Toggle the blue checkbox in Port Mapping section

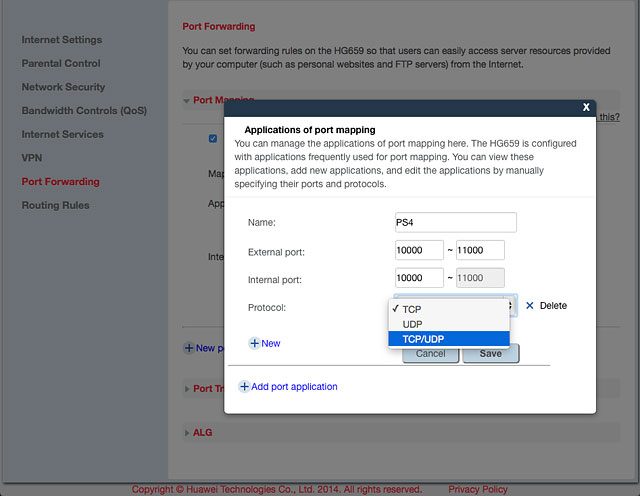tap(213, 138)
